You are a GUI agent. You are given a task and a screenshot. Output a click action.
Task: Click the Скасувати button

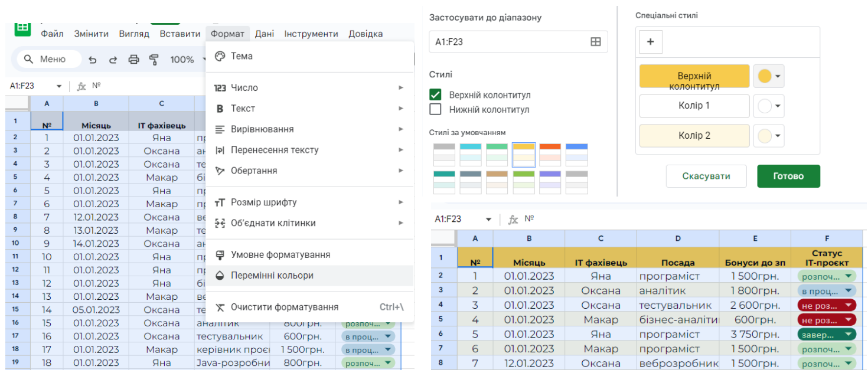tap(706, 176)
